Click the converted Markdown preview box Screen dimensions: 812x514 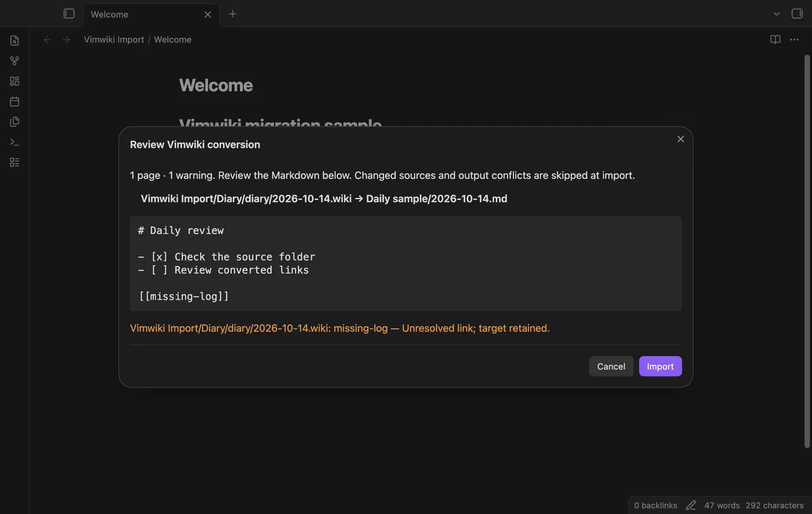(406, 264)
